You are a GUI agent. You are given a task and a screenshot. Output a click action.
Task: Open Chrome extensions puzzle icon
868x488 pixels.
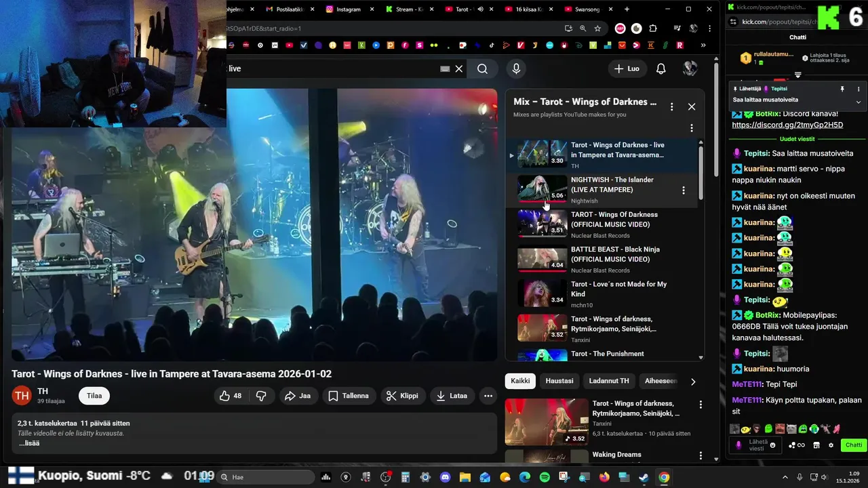653,28
